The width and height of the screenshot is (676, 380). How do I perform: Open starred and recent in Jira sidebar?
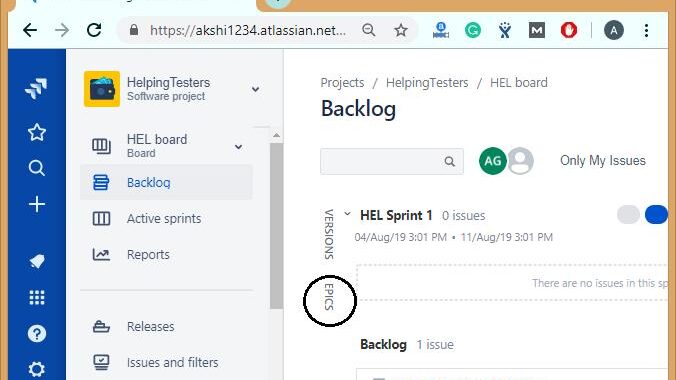tap(37, 132)
